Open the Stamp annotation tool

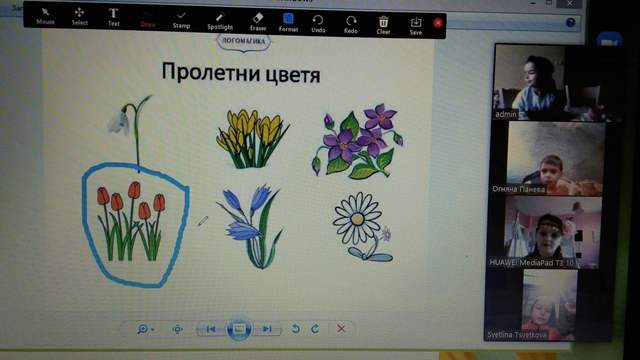(181, 20)
